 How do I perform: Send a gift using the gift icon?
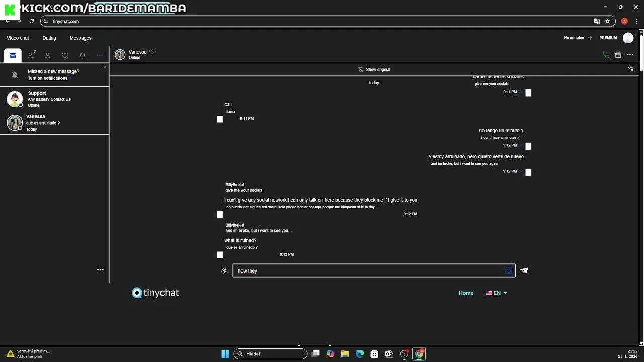(618, 55)
